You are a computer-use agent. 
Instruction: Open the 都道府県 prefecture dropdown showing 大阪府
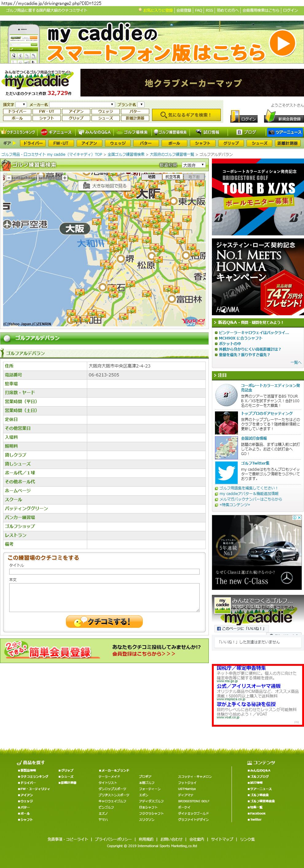tap(193, 165)
